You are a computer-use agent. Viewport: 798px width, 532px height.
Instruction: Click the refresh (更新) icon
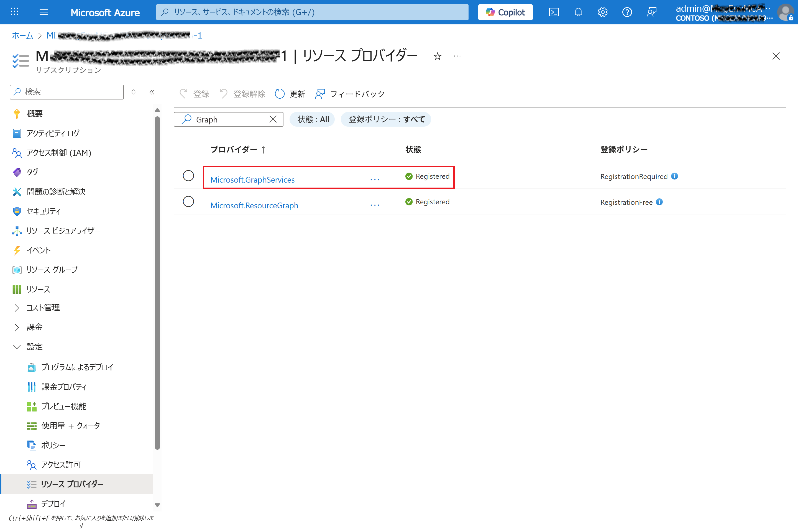(280, 94)
